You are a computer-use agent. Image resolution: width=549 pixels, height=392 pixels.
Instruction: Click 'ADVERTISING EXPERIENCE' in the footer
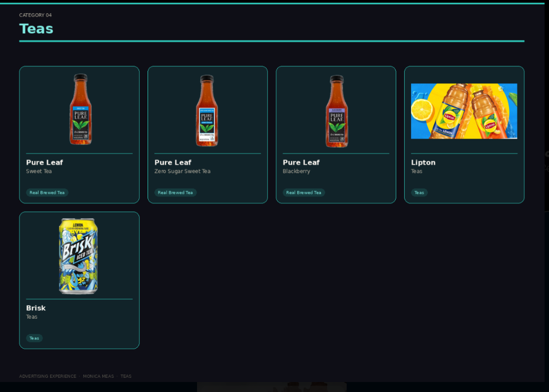[47, 376]
